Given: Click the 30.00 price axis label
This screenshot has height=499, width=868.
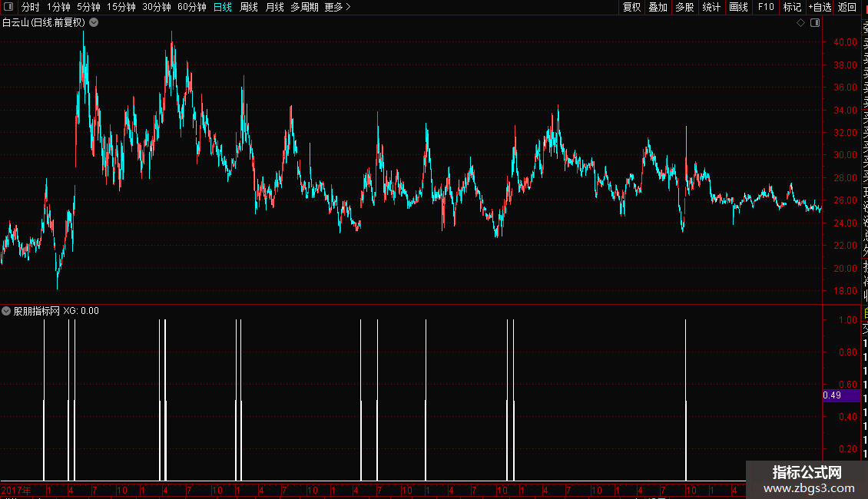Looking at the screenshot, I should (x=845, y=155).
